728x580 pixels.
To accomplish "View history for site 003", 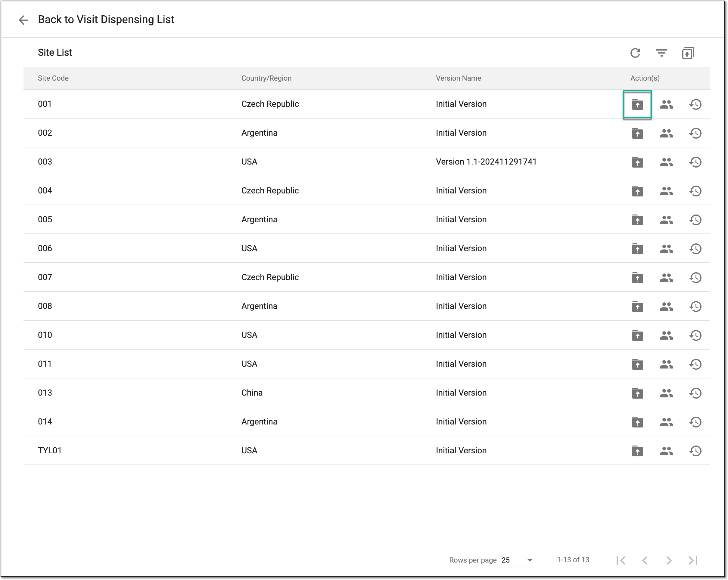I will click(695, 162).
